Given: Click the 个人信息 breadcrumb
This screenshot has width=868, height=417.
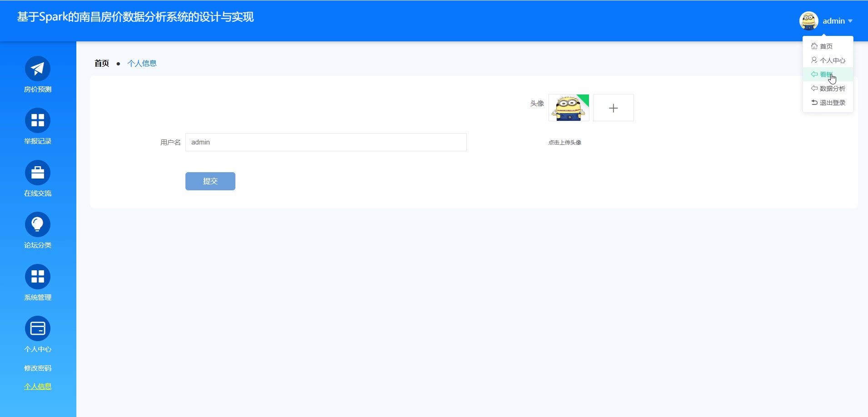Looking at the screenshot, I should point(142,63).
